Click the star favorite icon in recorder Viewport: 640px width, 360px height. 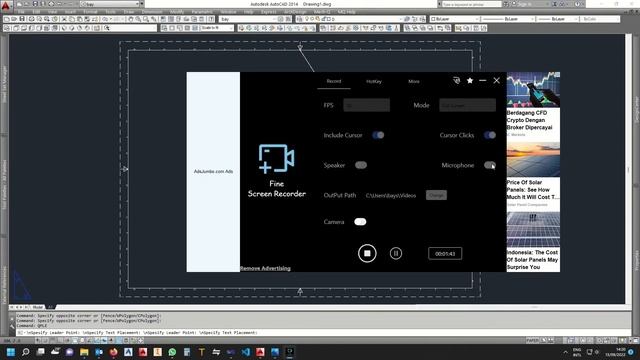pos(470,81)
